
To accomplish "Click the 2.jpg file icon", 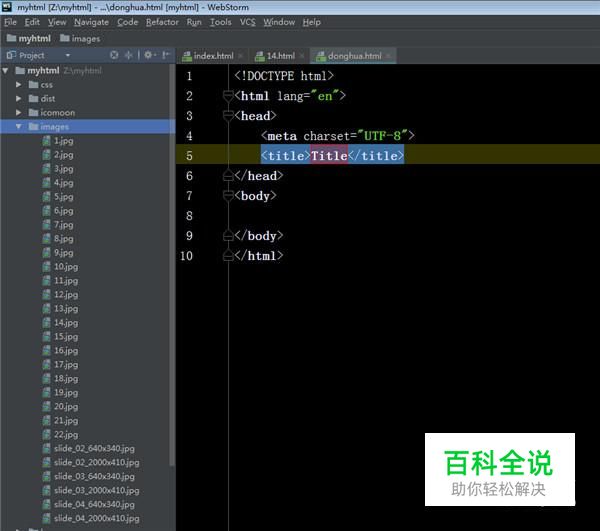I will tap(46, 155).
